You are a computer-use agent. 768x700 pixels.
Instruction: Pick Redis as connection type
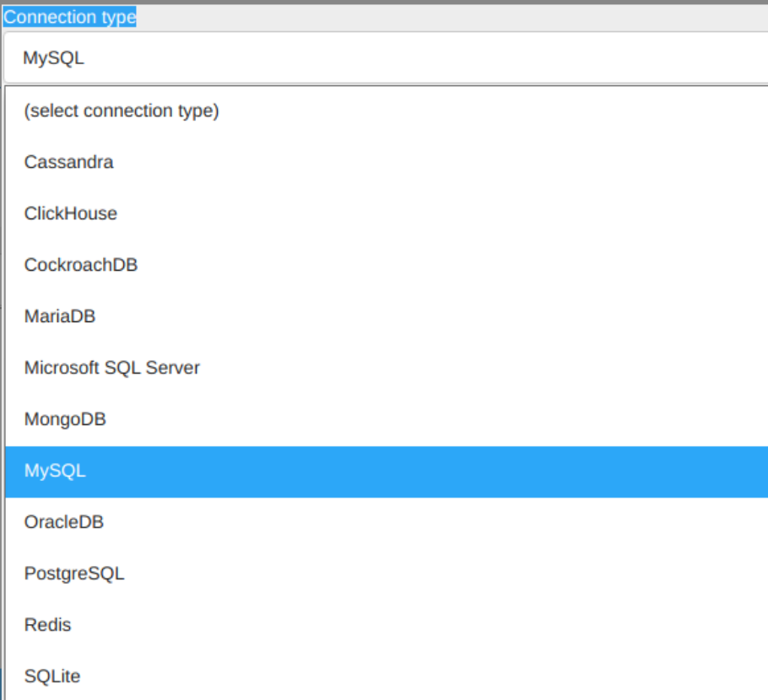[387, 625]
